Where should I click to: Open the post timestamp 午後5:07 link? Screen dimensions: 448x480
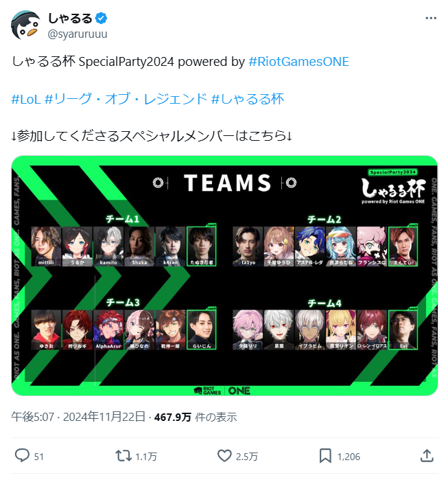[x=32, y=417]
